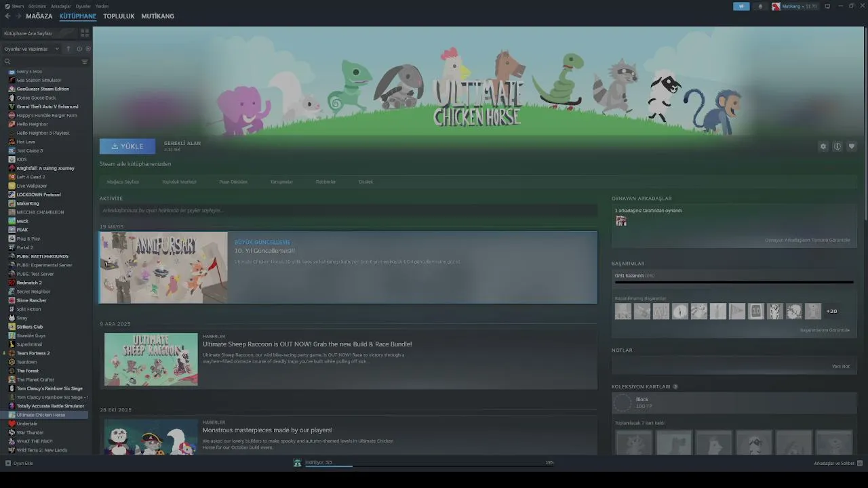The image size is (868, 488).
Task: Select Team Fortress 2 in list
Action: click(x=33, y=353)
